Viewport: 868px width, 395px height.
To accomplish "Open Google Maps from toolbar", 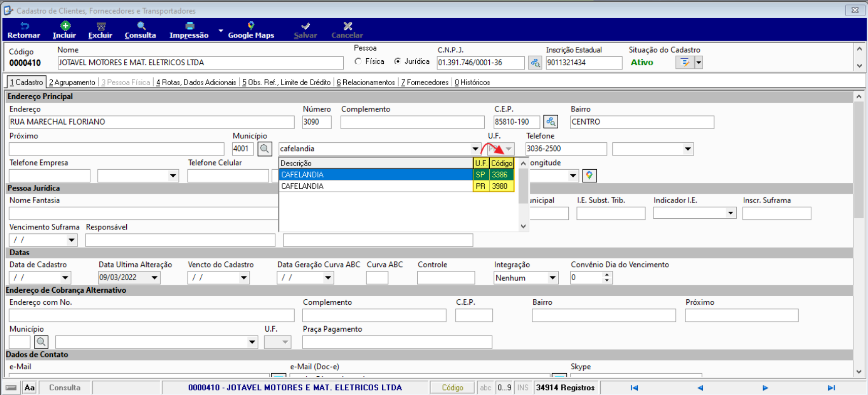I will click(251, 30).
